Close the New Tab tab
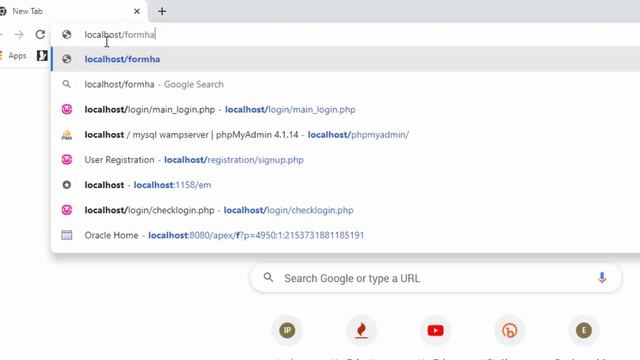Viewport: 640px width, 360px height. coord(137,11)
